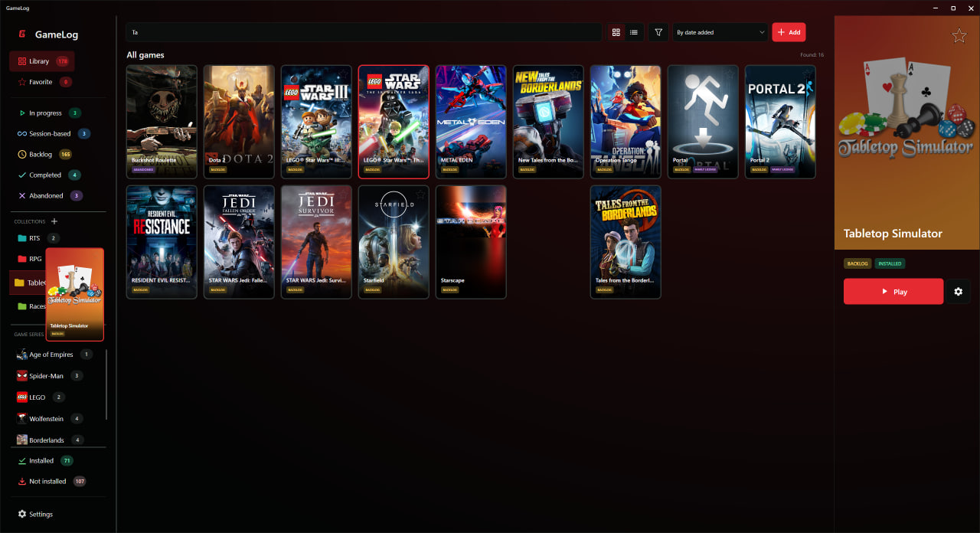The width and height of the screenshot is (980, 533).
Task: Select the Dota 2 game card
Action: click(239, 122)
